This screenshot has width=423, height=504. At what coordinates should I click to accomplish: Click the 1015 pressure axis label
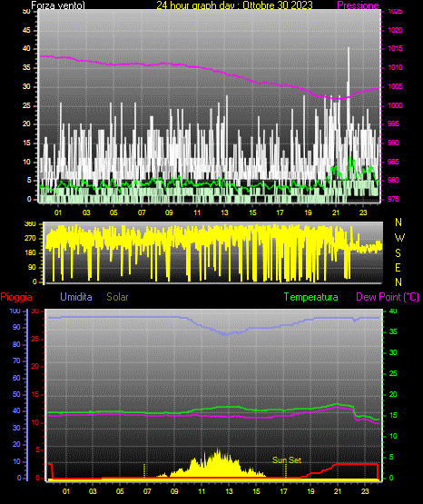[395, 48]
